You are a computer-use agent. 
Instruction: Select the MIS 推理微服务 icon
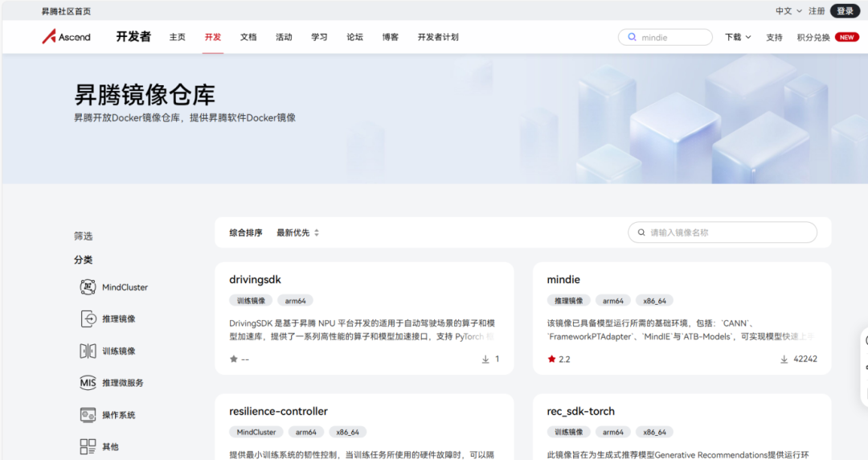(x=88, y=383)
